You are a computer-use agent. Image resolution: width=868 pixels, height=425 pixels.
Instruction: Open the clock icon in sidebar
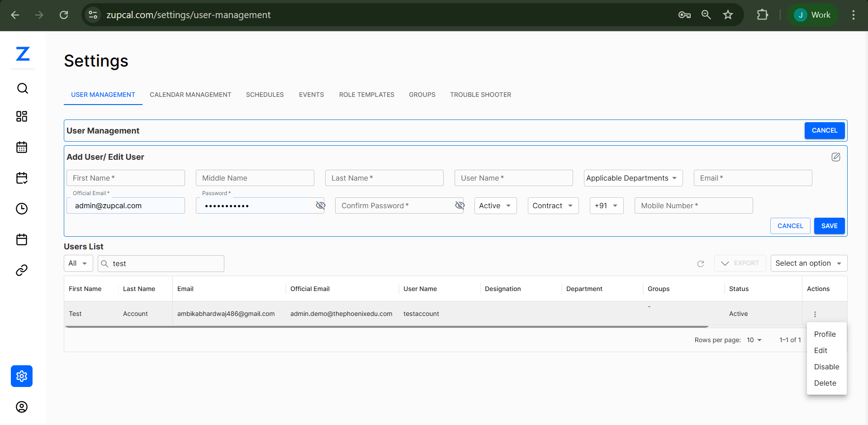[22, 209]
